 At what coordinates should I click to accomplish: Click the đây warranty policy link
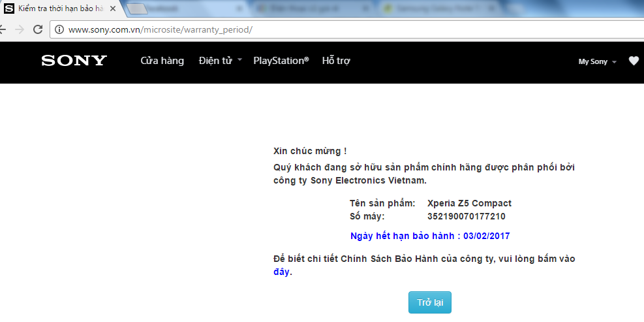click(281, 272)
